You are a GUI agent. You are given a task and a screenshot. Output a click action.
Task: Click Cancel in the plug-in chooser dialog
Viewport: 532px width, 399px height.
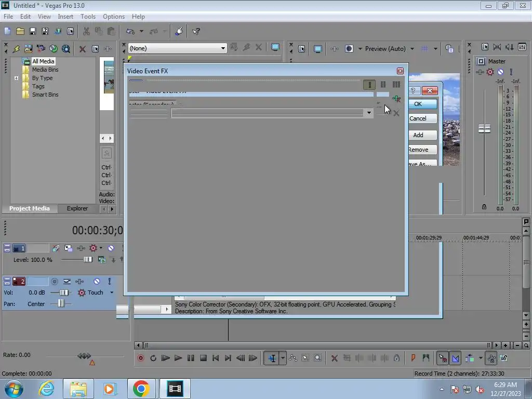[x=423, y=118]
